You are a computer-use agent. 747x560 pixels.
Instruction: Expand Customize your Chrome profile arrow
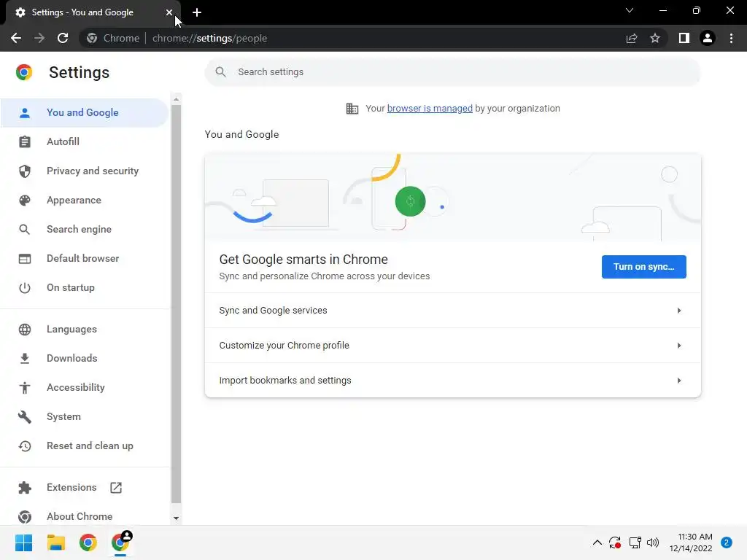coord(679,346)
